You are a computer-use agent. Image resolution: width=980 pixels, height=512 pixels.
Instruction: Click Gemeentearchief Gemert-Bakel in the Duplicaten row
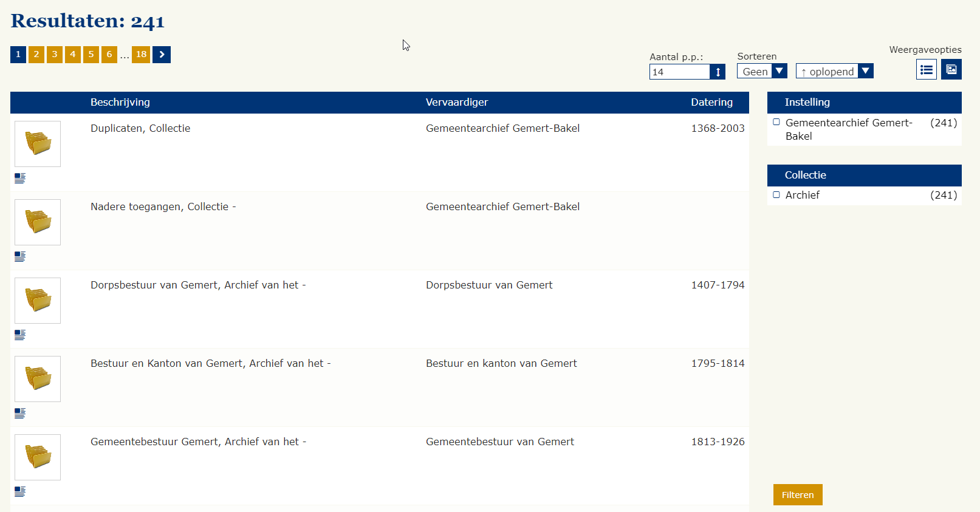point(503,128)
